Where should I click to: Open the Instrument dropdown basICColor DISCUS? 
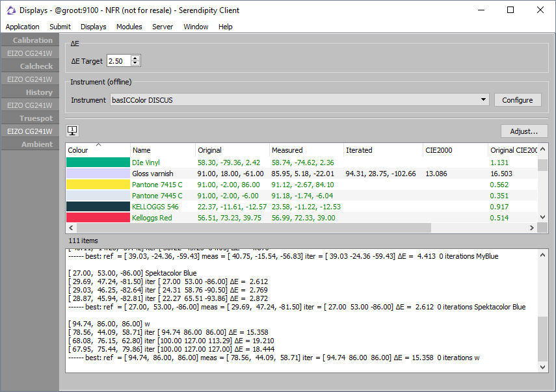(300, 100)
